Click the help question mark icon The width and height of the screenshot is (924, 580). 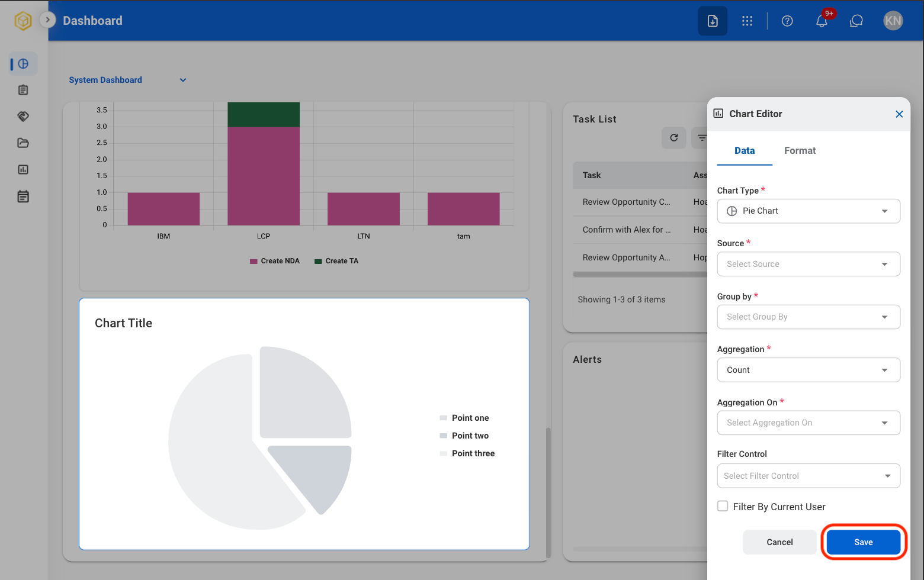click(787, 21)
